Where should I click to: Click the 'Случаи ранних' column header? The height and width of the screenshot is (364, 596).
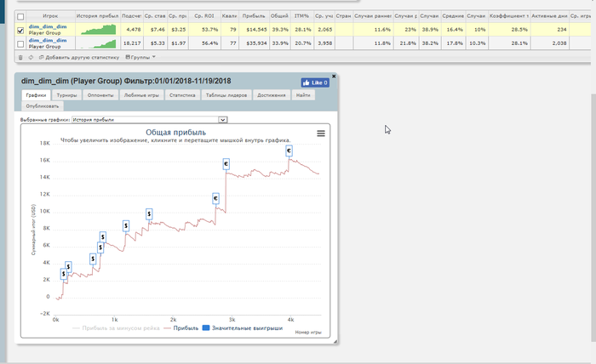click(x=373, y=16)
